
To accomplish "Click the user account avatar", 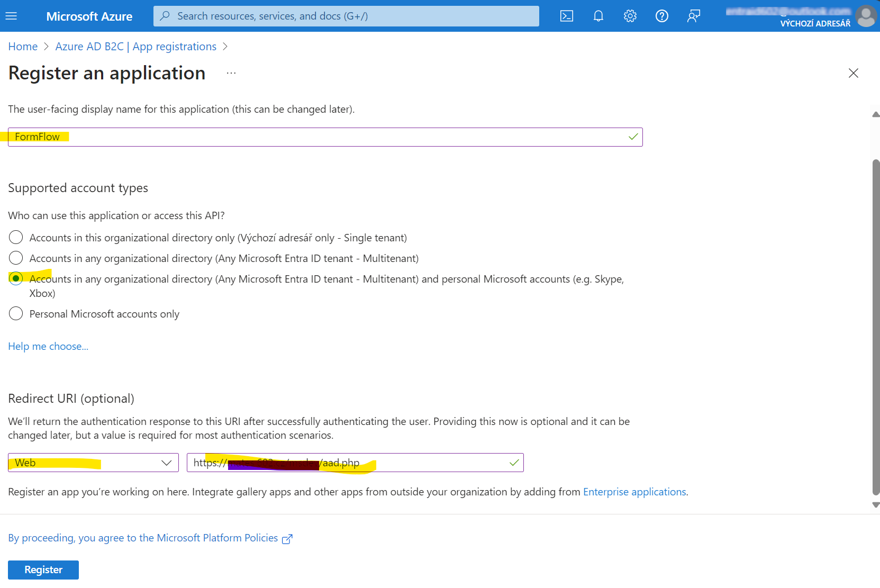I will [x=866, y=16].
